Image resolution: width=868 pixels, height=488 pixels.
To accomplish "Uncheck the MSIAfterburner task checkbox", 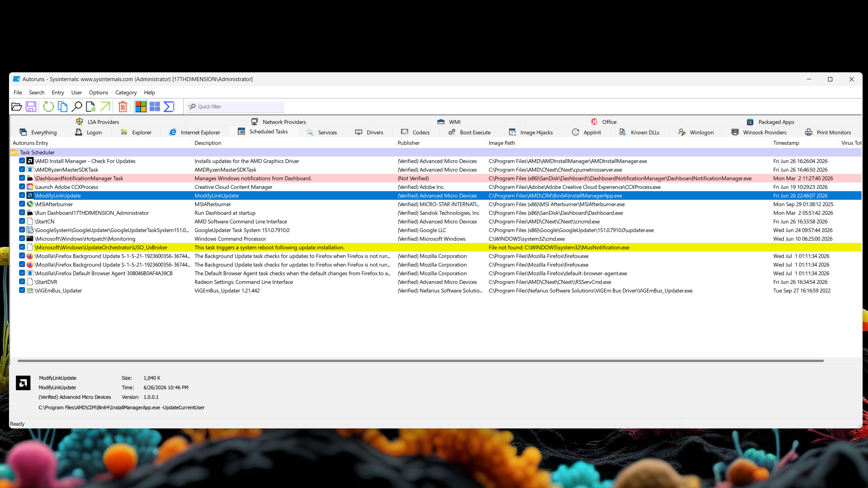I will (x=22, y=204).
